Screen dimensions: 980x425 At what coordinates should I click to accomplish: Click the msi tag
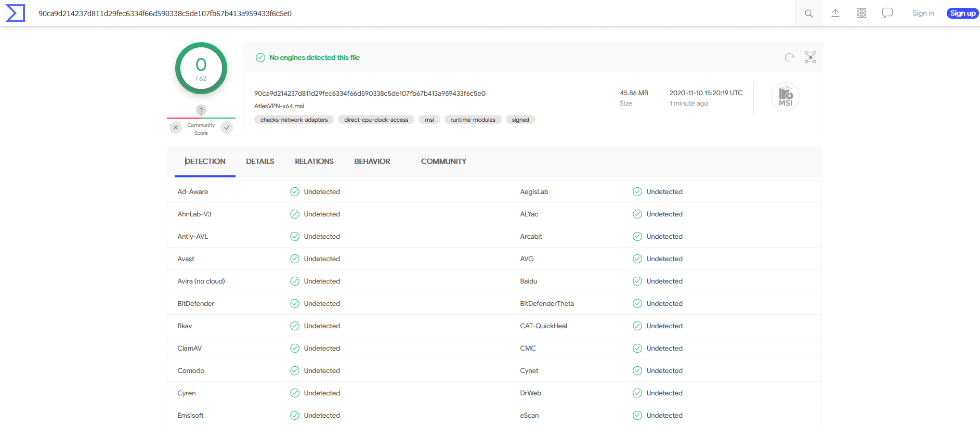tap(429, 120)
